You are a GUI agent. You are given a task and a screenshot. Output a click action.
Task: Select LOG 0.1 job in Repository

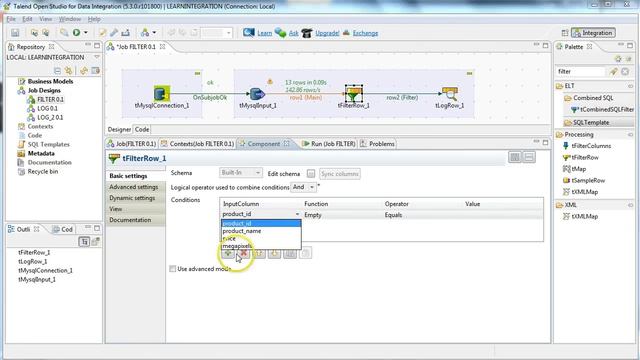coord(47,109)
